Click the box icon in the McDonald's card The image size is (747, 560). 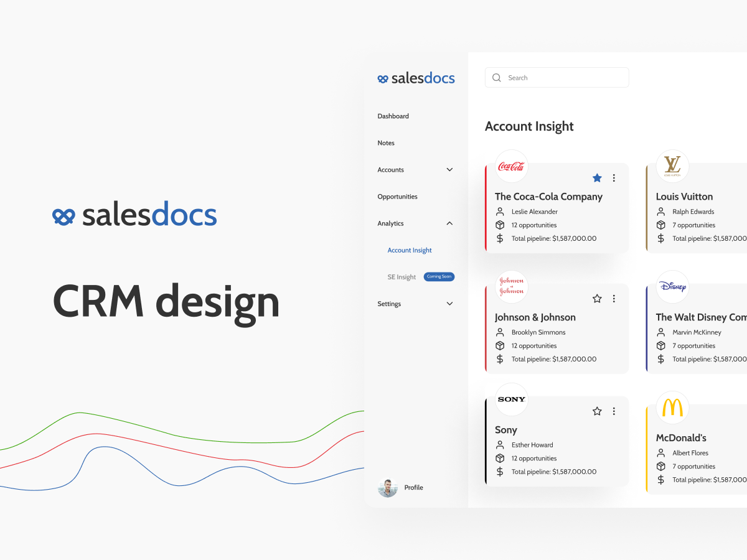tap(661, 467)
